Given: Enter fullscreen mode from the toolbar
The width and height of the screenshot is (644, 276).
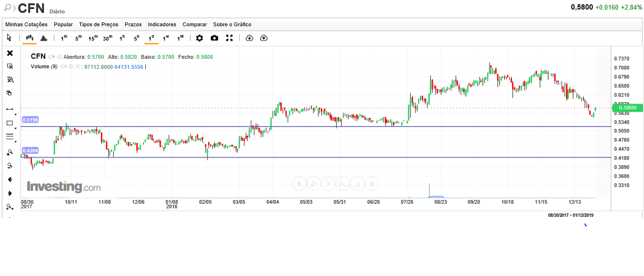Looking at the screenshot, I should pos(229,38).
